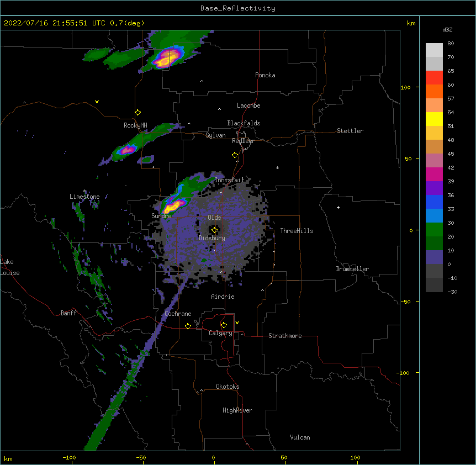Click the Strathmore town label

[285, 336]
